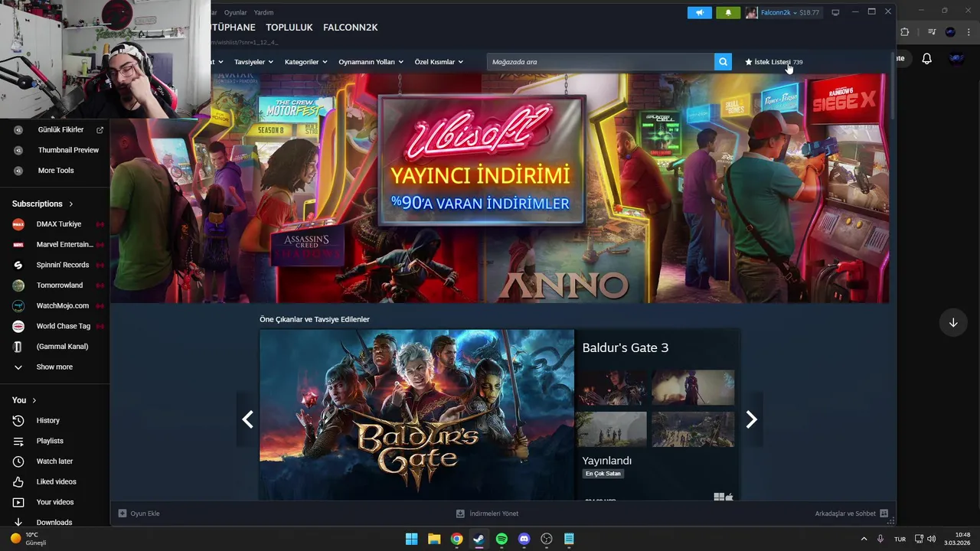980x551 pixels.
Task: Open İndirmeleri Yönet downloads manager
Action: (487, 514)
